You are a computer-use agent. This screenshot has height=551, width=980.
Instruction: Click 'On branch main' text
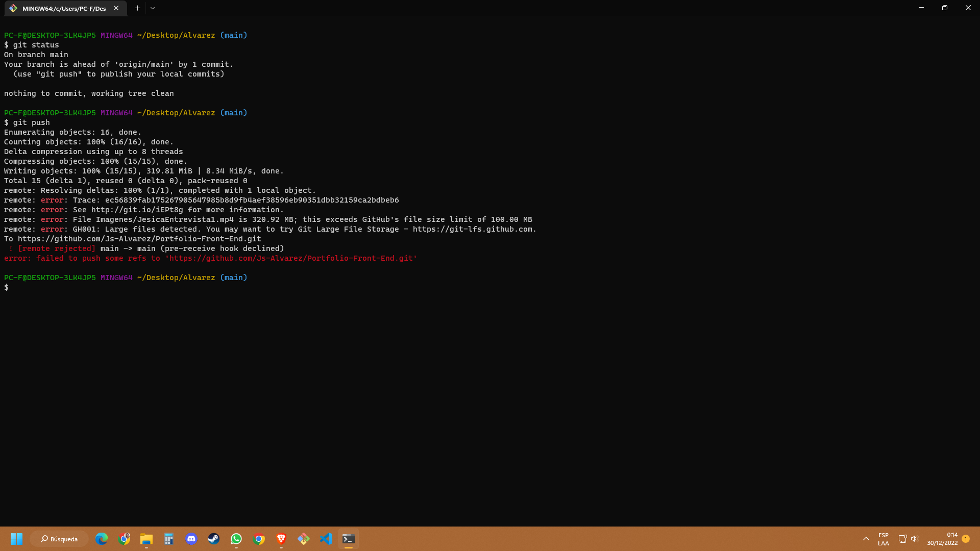36,55
